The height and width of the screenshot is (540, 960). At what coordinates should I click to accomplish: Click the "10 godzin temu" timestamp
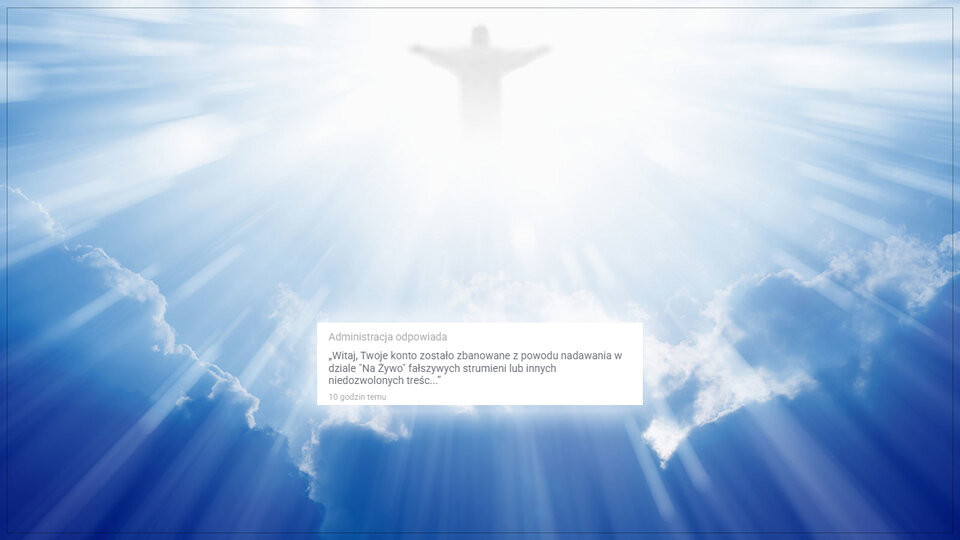click(357, 397)
